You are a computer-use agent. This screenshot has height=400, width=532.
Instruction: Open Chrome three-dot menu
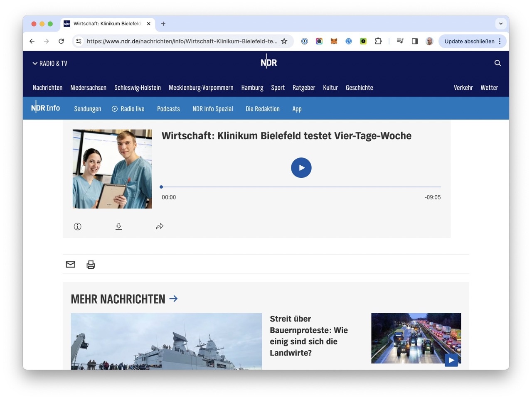(500, 41)
